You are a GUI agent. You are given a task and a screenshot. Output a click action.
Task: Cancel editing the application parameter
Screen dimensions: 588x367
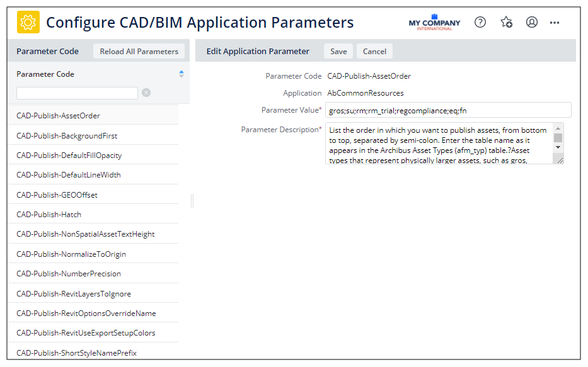374,52
